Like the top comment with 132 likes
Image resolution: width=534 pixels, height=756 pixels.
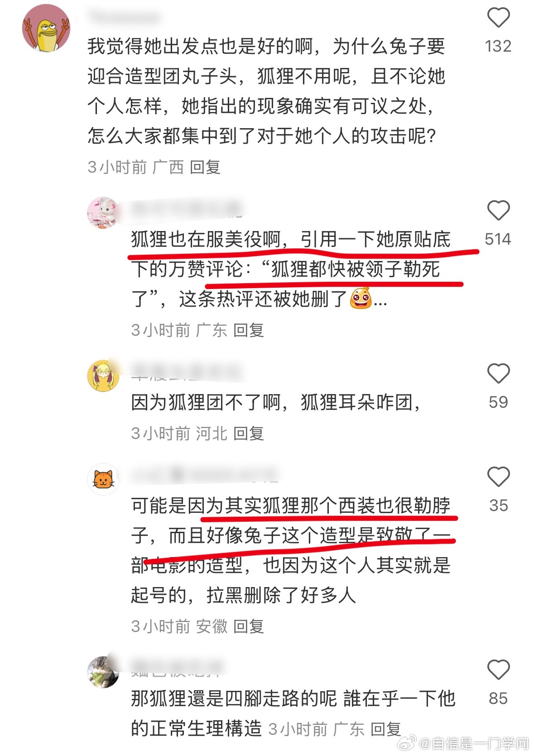498,18
